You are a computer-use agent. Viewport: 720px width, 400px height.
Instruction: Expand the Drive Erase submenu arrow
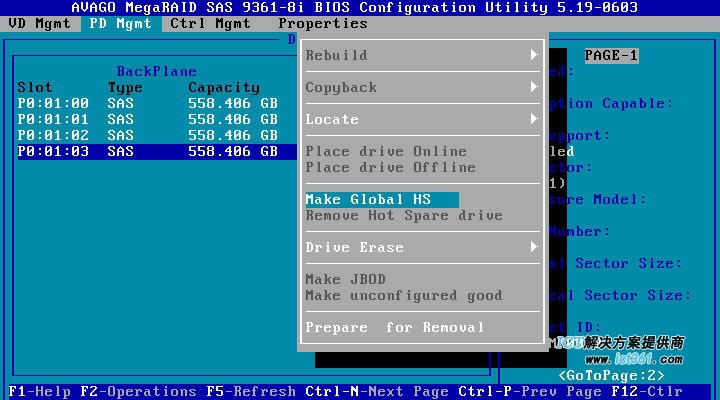coord(534,247)
